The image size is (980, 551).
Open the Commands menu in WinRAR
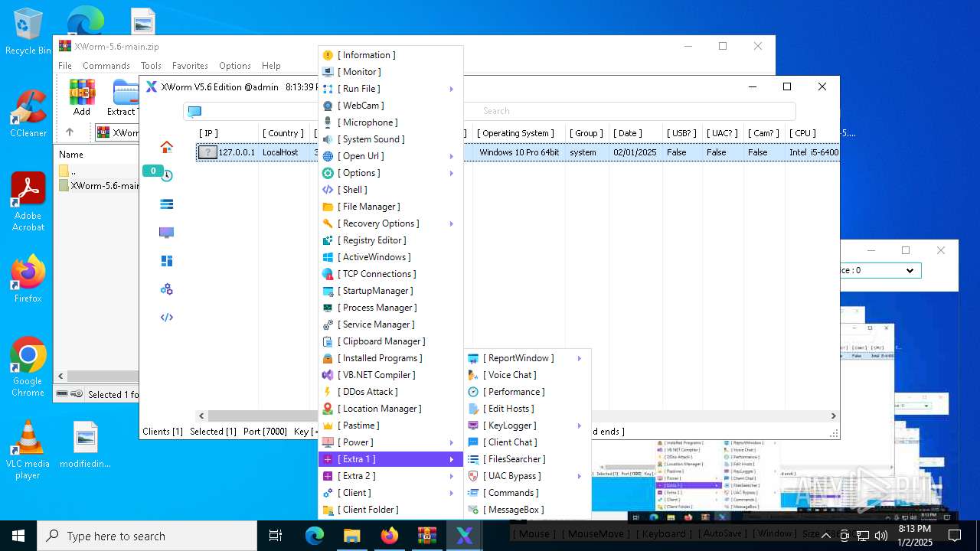(x=106, y=66)
